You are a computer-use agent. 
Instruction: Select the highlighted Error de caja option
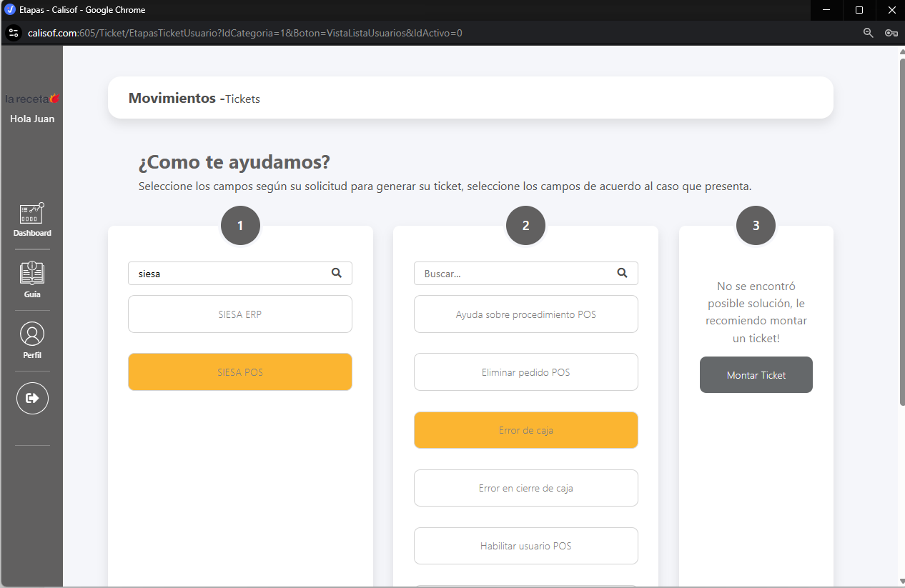[526, 430]
